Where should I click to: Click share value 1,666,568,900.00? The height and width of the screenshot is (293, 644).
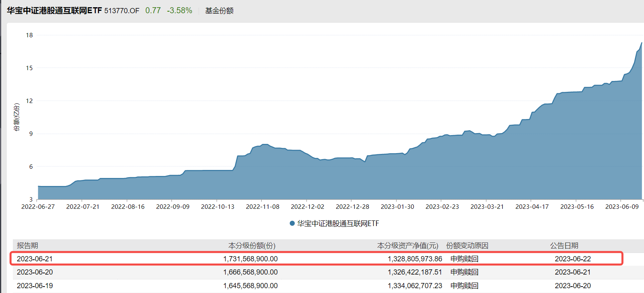[250, 272]
